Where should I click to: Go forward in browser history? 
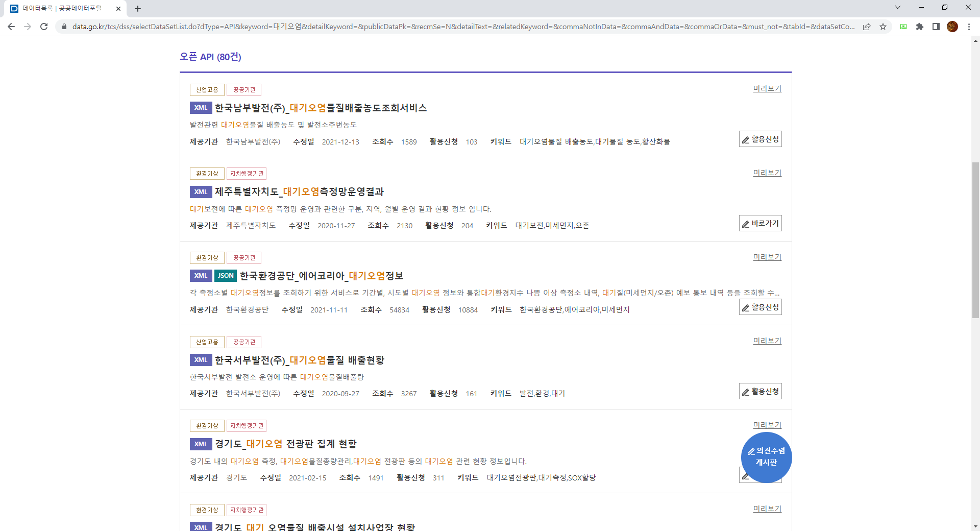pos(28,27)
